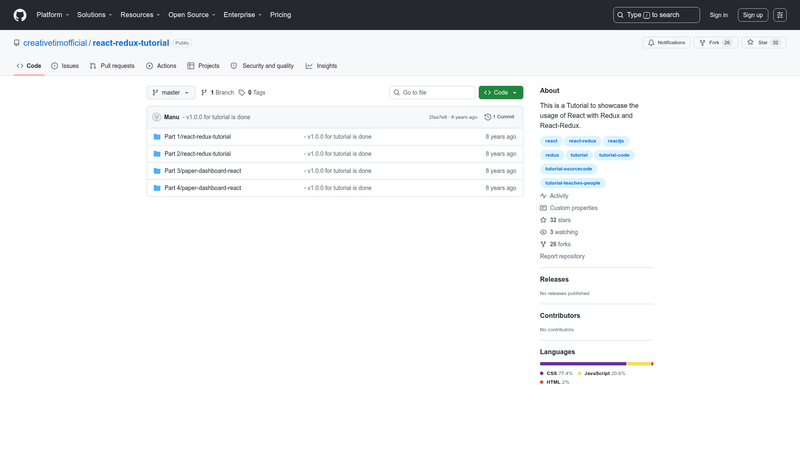800x450 pixels.
Task: Open the Part 4/paper-dashboard-react folder icon
Action: click(157, 188)
